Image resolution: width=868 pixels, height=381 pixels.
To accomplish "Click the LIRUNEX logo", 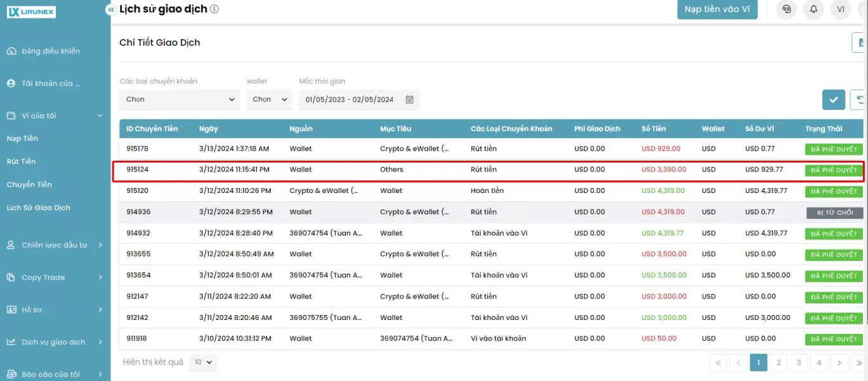I will pyautogui.click(x=30, y=12).
